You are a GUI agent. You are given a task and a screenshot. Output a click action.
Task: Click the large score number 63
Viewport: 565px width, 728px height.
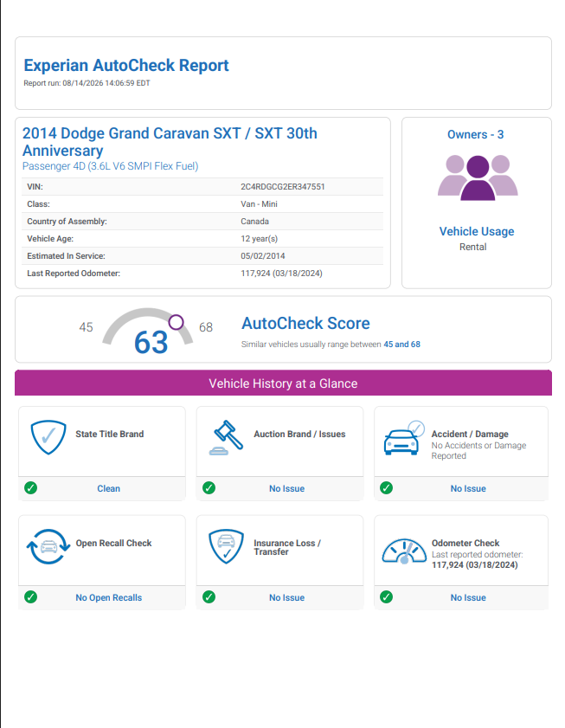coord(151,343)
